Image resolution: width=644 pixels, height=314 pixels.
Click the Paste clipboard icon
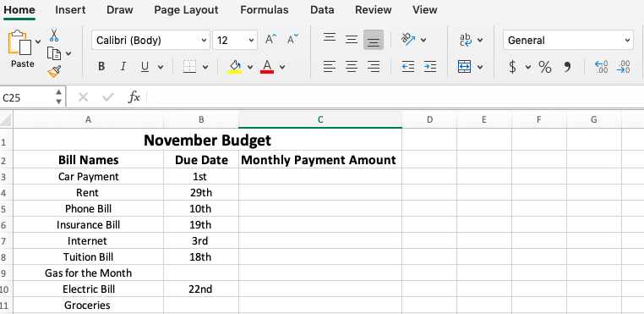(20, 42)
